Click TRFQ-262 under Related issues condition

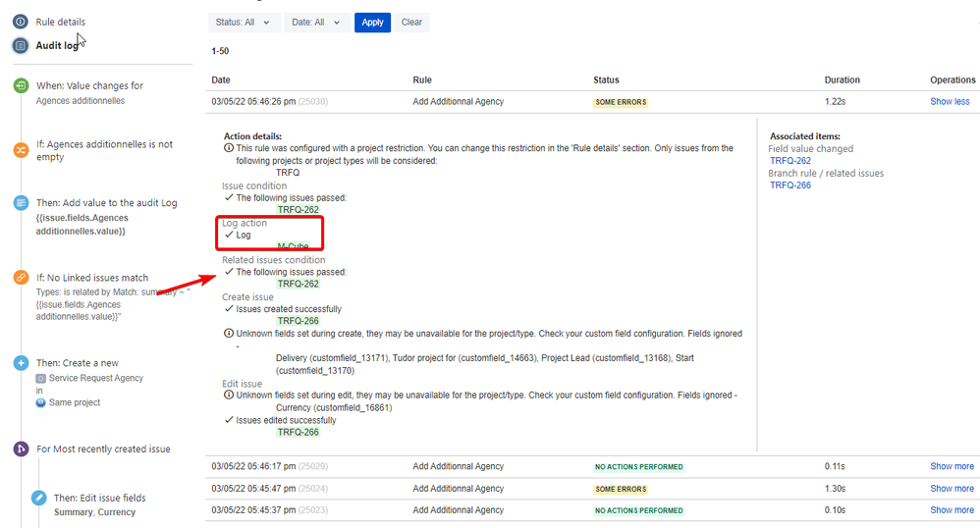299,284
